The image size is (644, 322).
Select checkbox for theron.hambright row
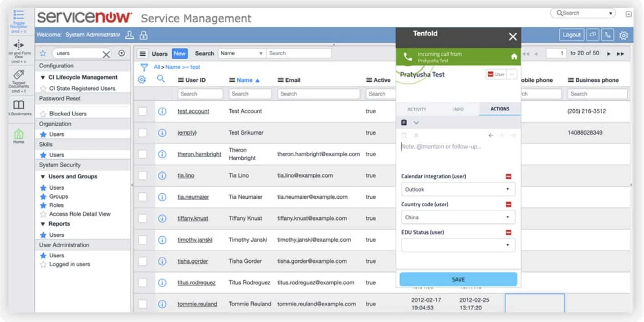(143, 154)
